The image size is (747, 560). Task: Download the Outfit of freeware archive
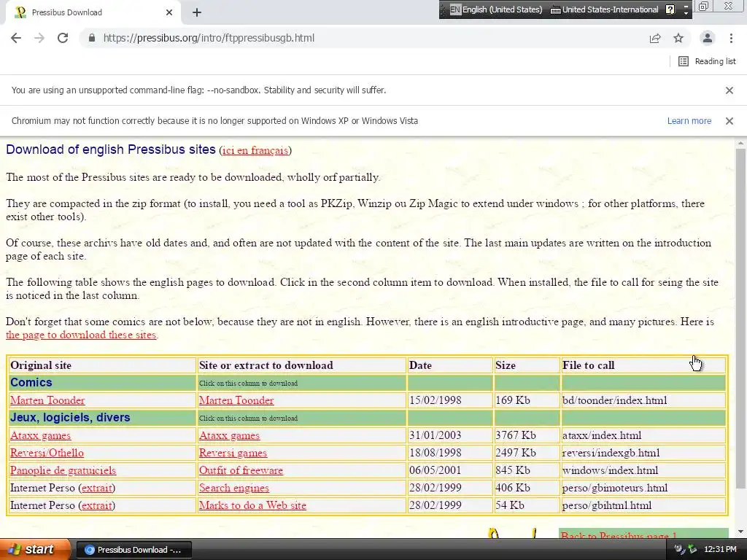click(x=241, y=470)
